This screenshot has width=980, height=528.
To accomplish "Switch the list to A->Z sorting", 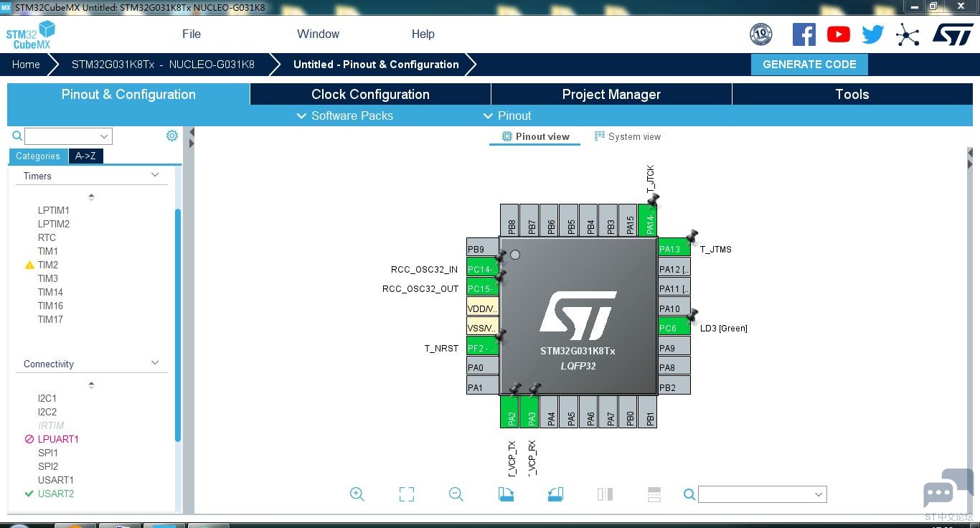I will click(x=85, y=156).
